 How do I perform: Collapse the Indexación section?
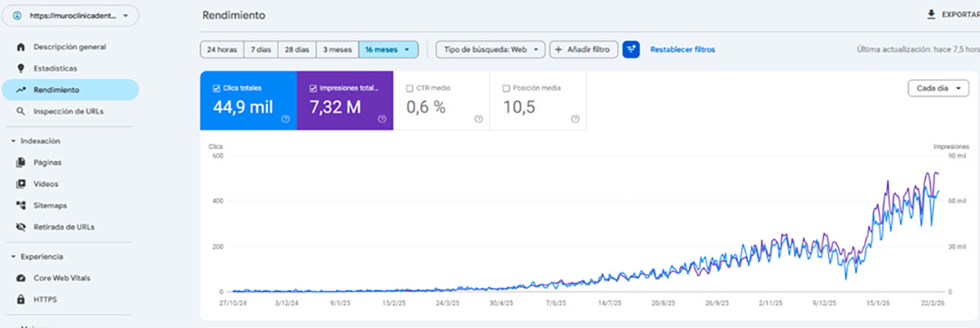13,141
